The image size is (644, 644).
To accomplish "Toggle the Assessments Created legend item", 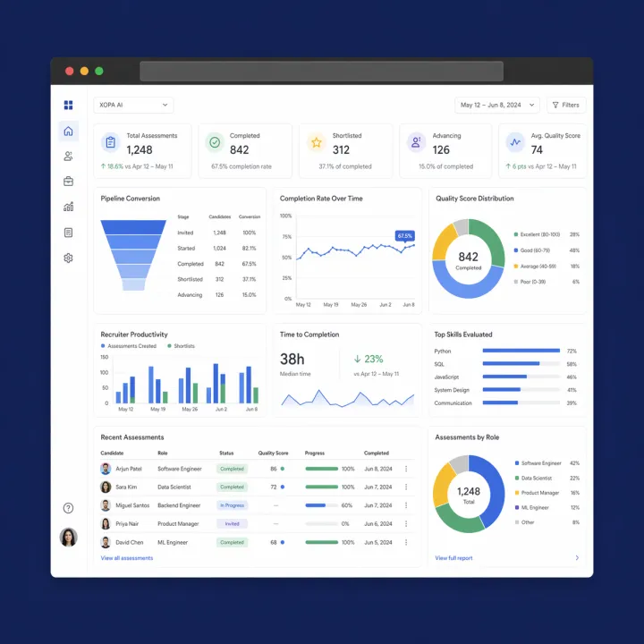I will [129, 346].
